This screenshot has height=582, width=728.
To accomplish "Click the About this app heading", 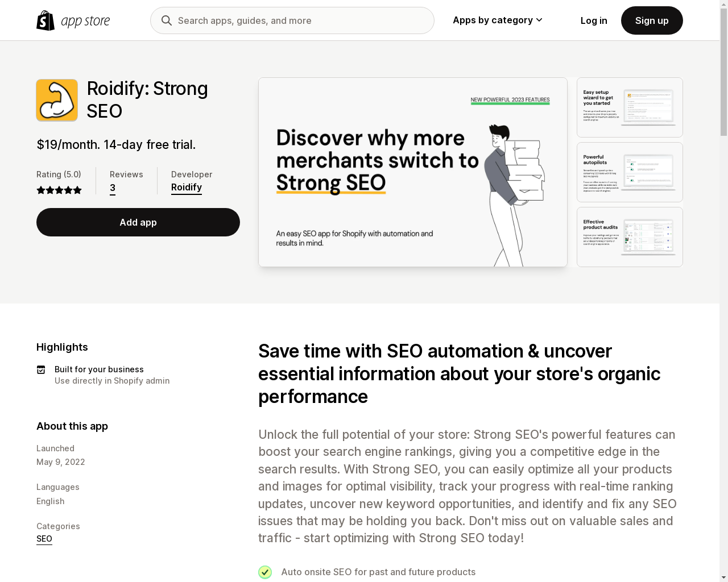I will coord(72,426).
